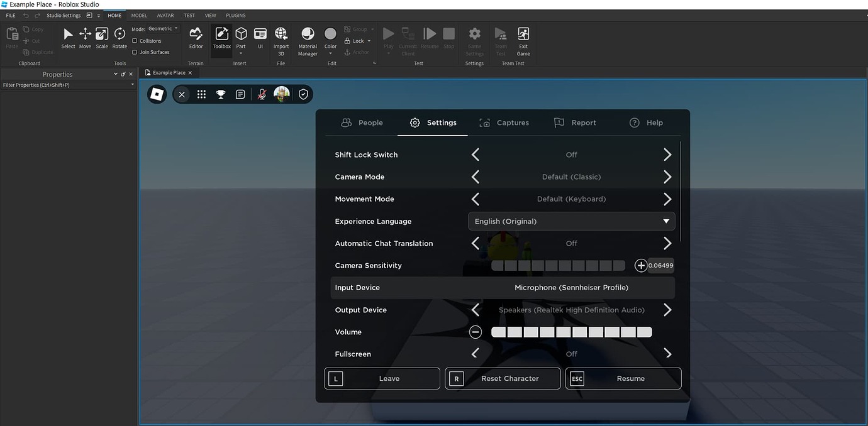
Task: Switch to the Captures tab
Action: (x=504, y=123)
